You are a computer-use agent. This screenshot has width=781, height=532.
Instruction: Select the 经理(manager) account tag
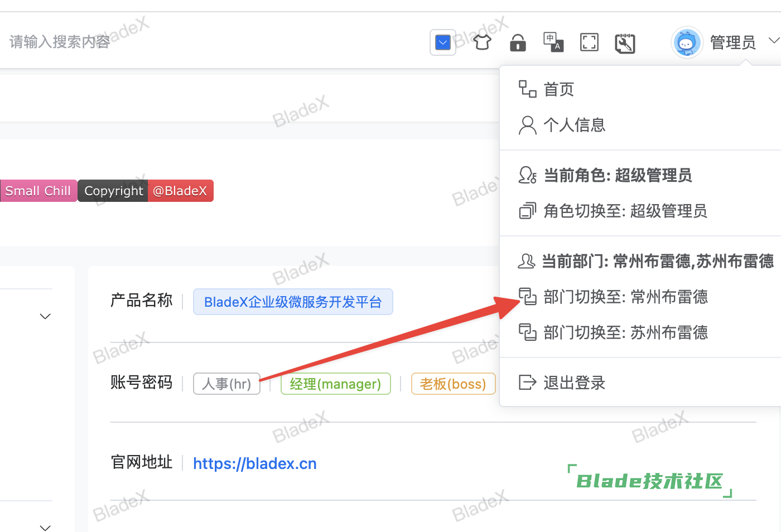335,384
